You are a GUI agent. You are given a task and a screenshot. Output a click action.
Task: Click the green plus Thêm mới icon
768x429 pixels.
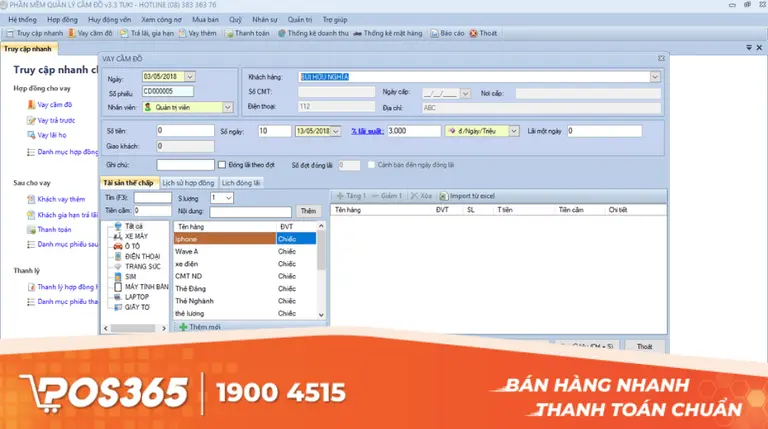(183, 327)
